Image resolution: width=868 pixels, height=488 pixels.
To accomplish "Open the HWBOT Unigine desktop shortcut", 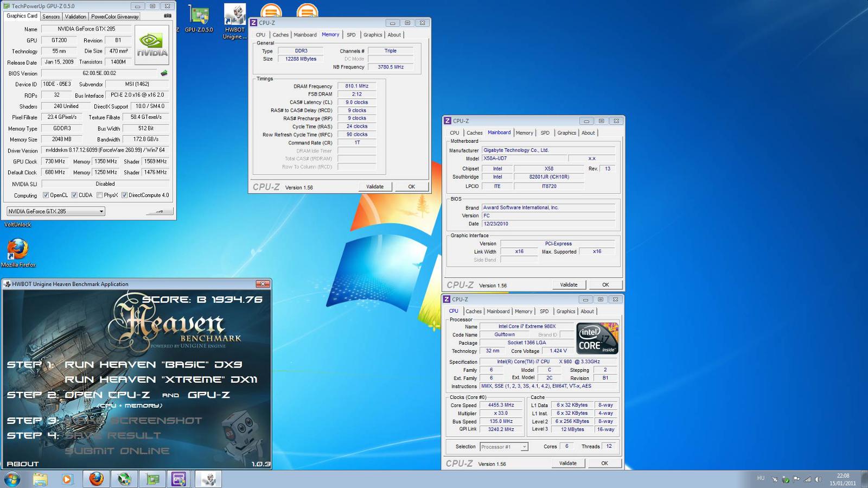I will tap(234, 22).
